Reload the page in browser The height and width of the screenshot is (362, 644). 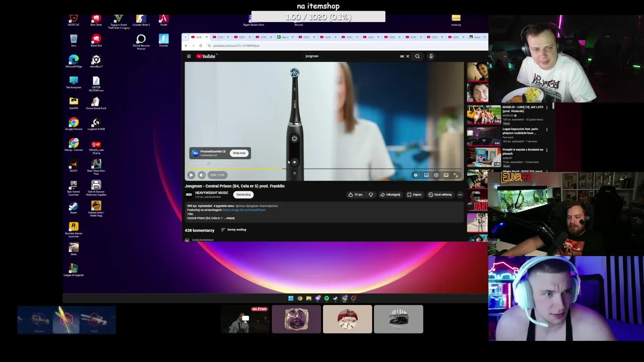[x=200, y=46]
